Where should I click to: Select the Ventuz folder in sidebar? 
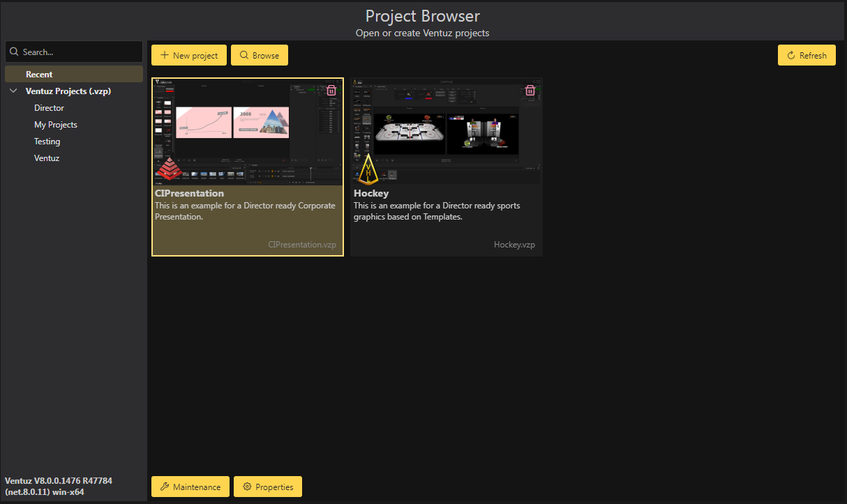pos(47,158)
